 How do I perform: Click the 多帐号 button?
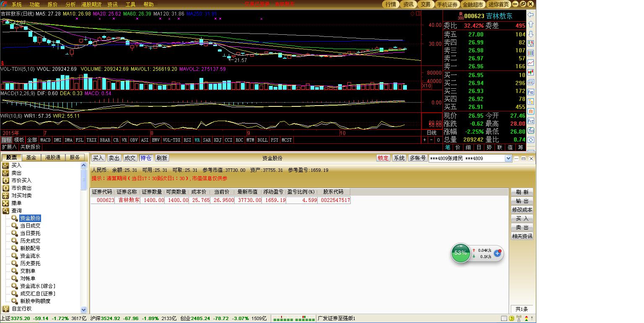point(418,158)
